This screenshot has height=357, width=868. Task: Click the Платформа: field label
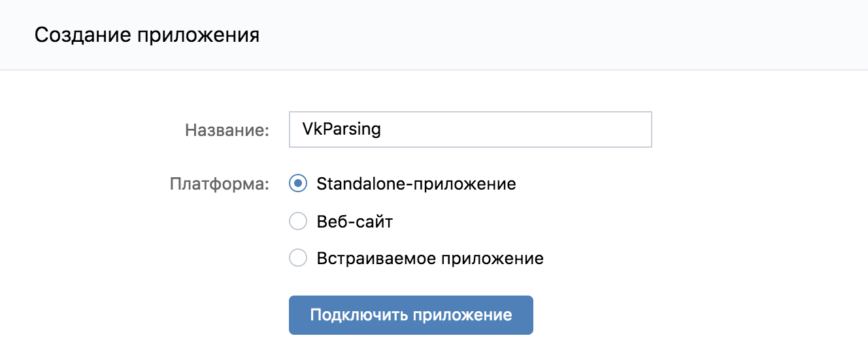pos(220,184)
